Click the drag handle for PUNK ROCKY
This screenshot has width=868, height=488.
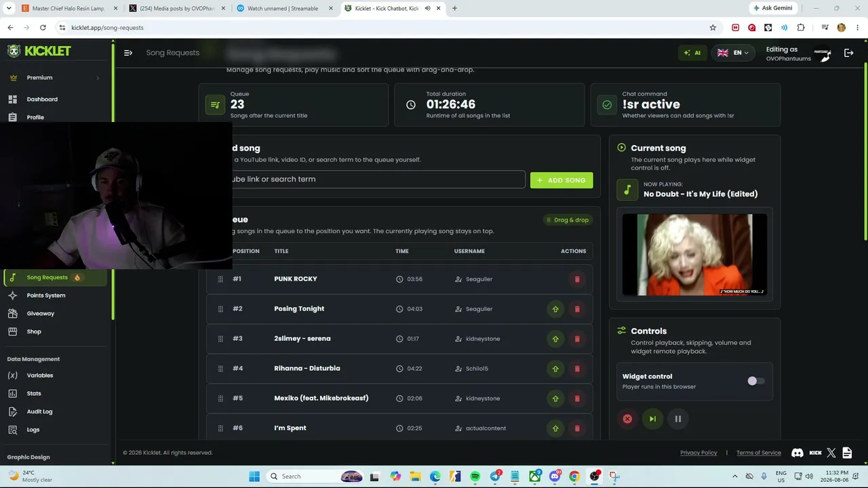point(220,279)
